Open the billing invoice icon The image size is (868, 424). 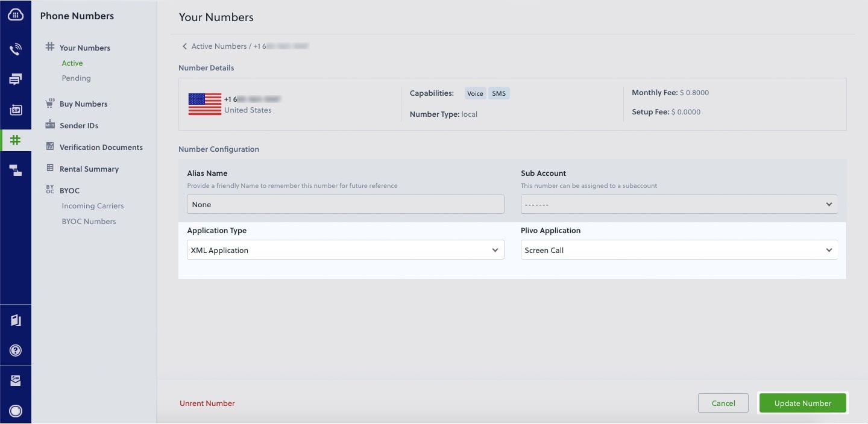15,380
